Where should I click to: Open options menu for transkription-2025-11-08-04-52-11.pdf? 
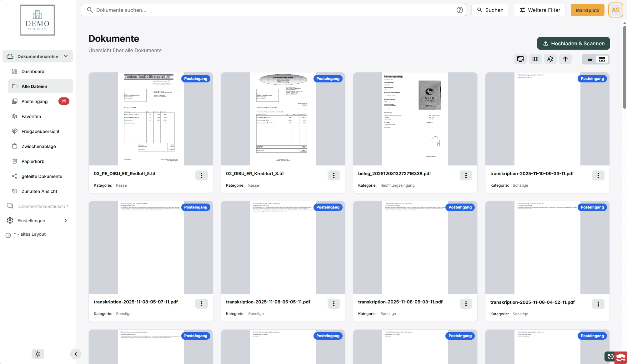(x=598, y=304)
